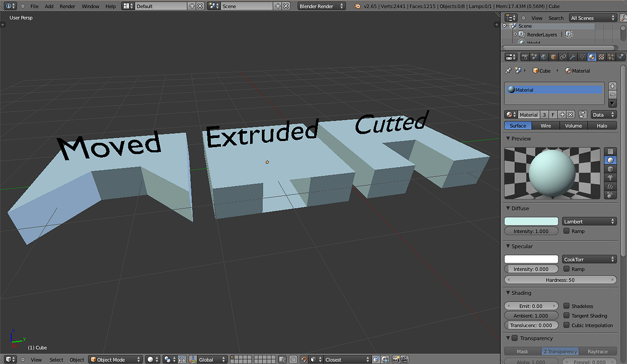Open the Object Mode dropdown

tap(115, 359)
